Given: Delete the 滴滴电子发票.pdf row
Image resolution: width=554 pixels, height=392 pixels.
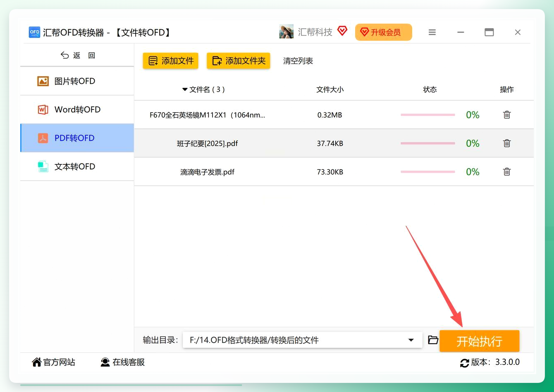Looking at the screenshot, I should [507, 172].
